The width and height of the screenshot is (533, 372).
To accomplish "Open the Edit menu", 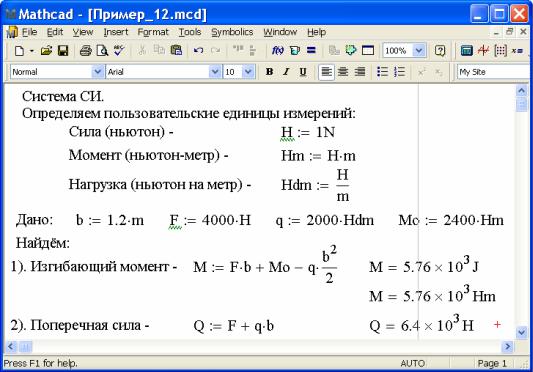I will coord(55,32).
